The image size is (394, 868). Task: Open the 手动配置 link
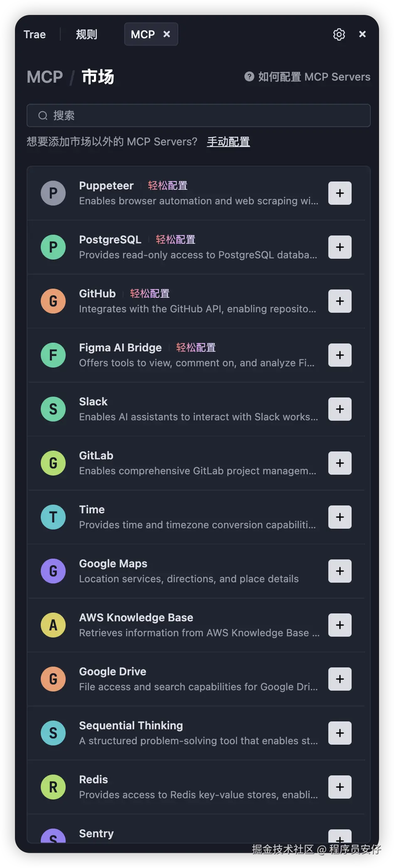(x=228, y=142)
